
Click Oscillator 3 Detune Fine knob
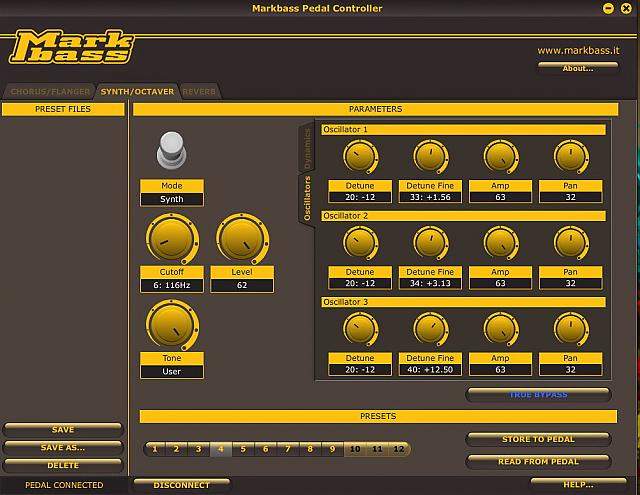point(431,329)
